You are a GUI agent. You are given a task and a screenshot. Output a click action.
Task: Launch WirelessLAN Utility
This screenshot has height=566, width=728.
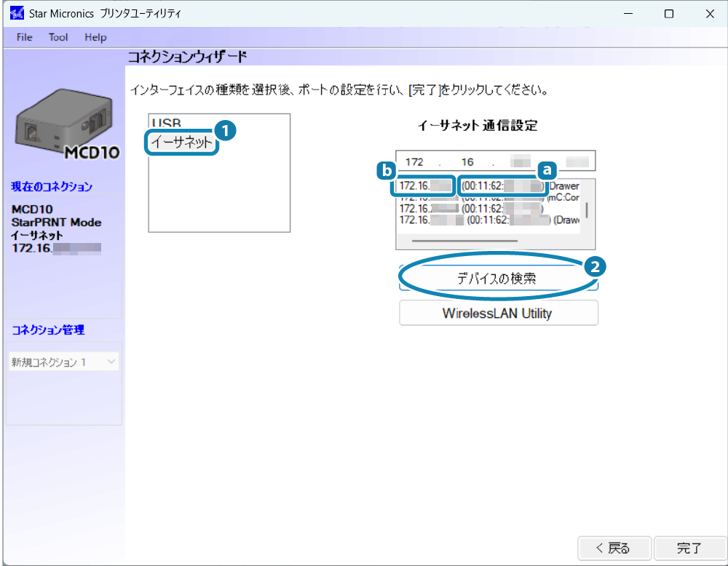click(x=498, y=314)
